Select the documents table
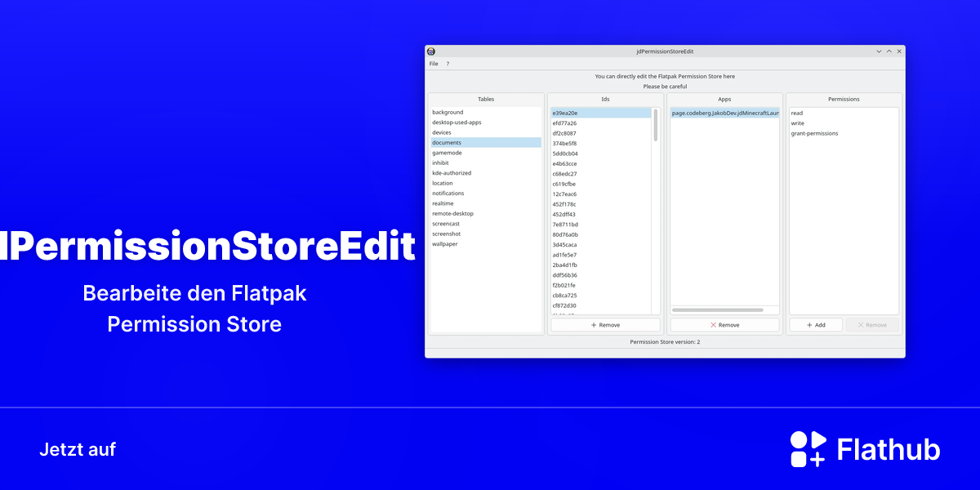The width and height of the screenshot is (980, 490). 486,142
